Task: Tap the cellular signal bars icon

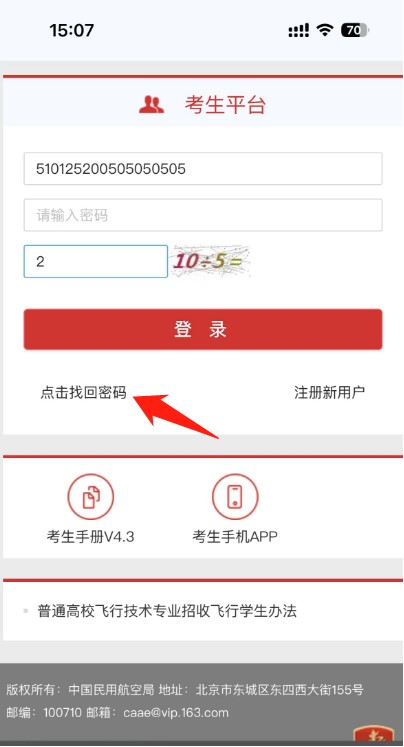Action: click(299, 31)
